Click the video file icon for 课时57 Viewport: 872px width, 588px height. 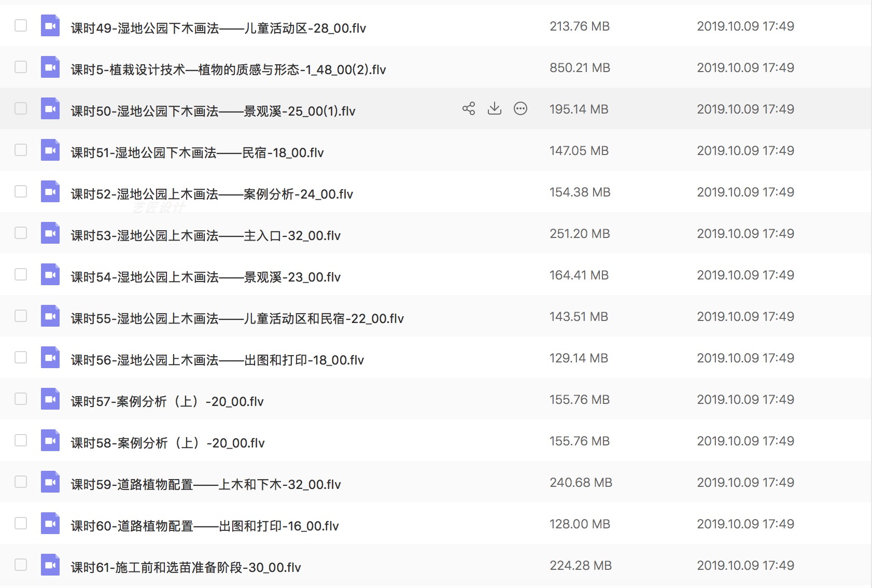tap(50, 399)
